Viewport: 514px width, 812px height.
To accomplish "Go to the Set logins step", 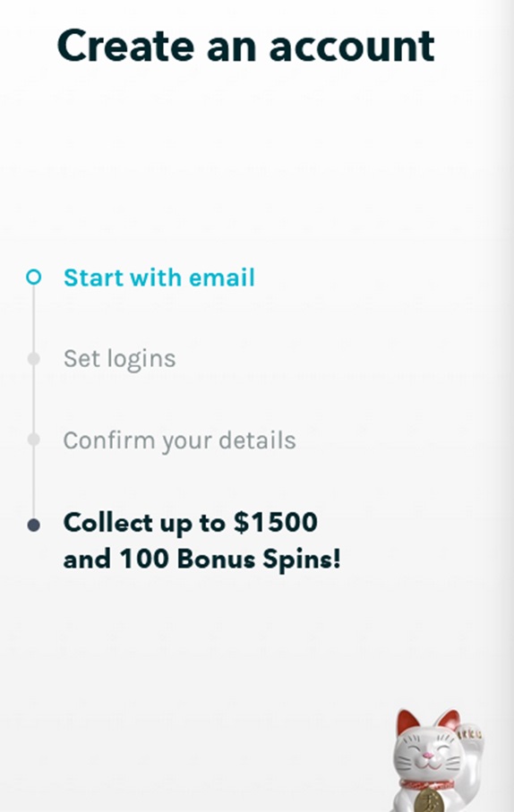I will pyautogui.click(x=120, y=359).
